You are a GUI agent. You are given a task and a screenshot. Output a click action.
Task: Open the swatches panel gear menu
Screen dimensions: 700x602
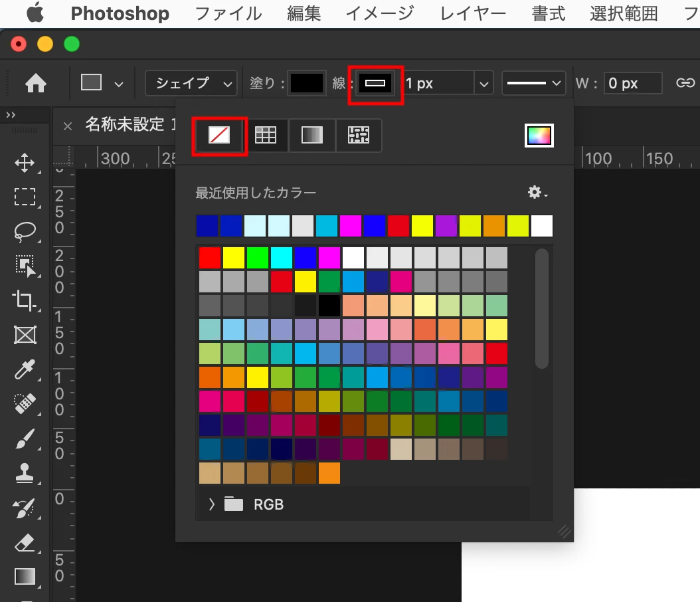(x=537, y=193)
